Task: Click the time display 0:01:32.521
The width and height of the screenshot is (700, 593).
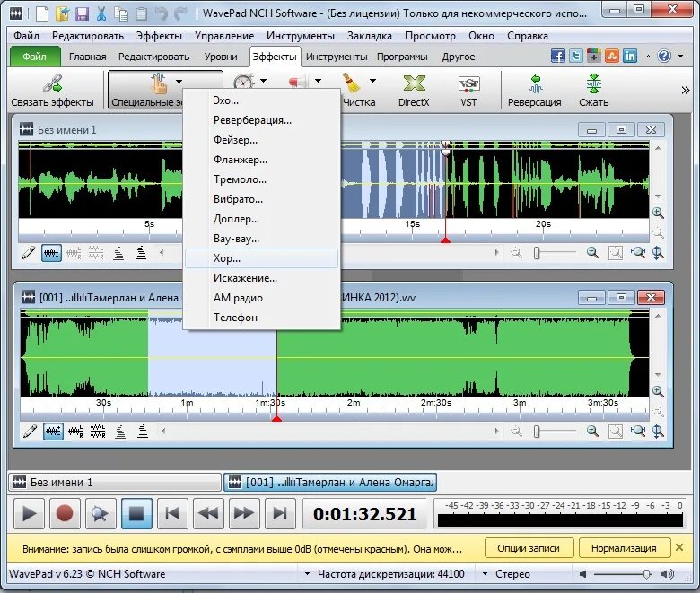Action: click(x=364, y=513)
